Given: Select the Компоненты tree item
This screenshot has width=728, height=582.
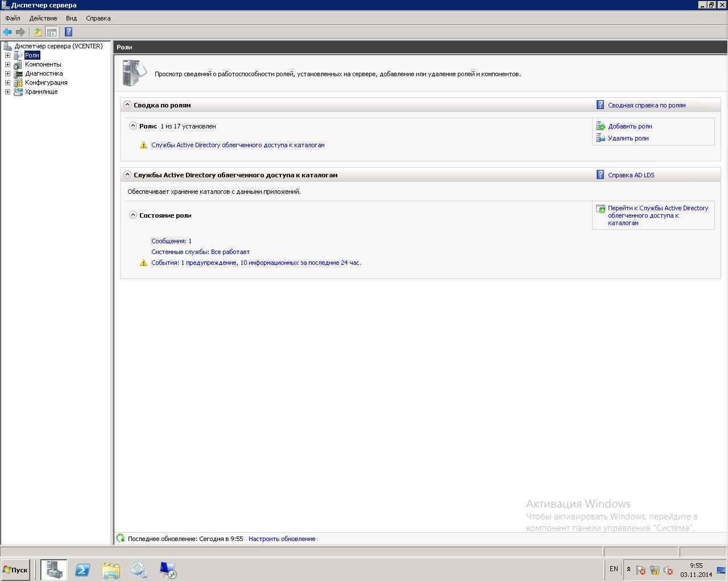Looking at the screenshot, I should pos(43,64).
